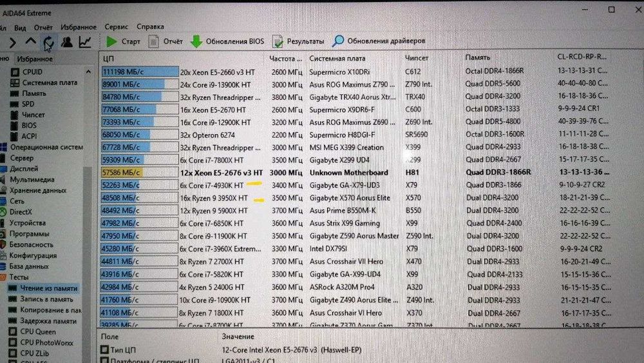The image size is (644, 363).
Task: Select Запись в память test
Action: (x=41, y=299)
